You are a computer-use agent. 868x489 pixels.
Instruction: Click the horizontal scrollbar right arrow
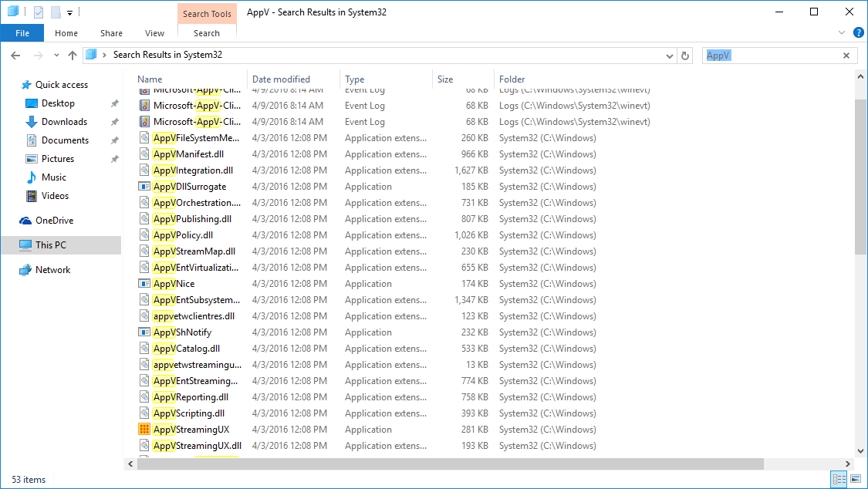click(847, 464)
